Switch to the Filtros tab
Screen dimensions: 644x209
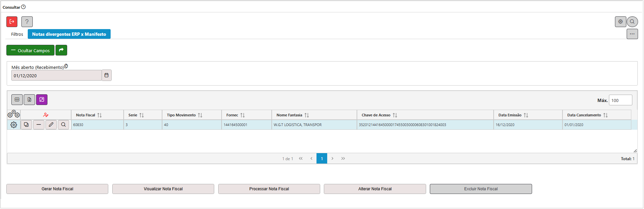[17, 34]
